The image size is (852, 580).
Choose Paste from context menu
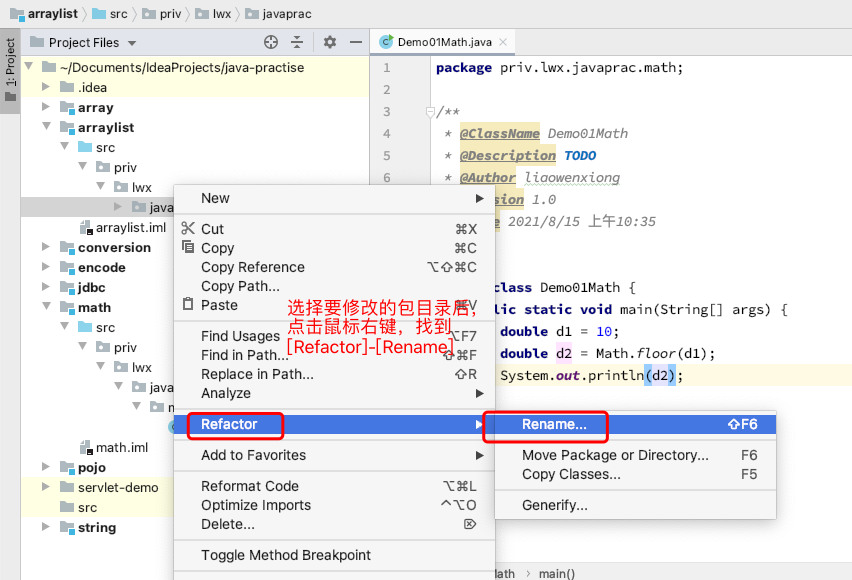tap(334, 305)
